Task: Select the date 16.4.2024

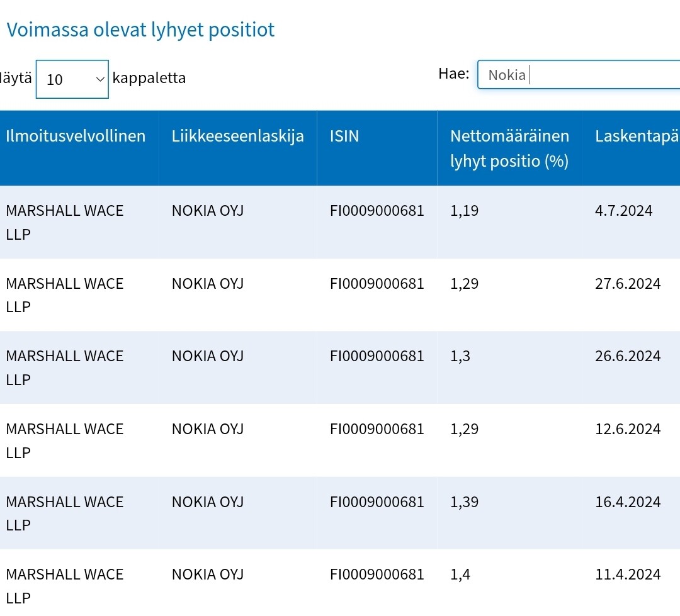Action: tap(628, 501)
